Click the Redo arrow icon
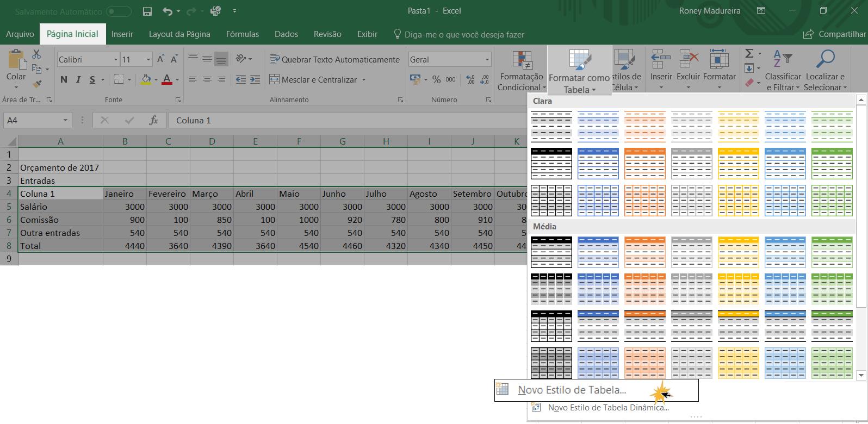This screenshot has height=424, width=868. 191,11
